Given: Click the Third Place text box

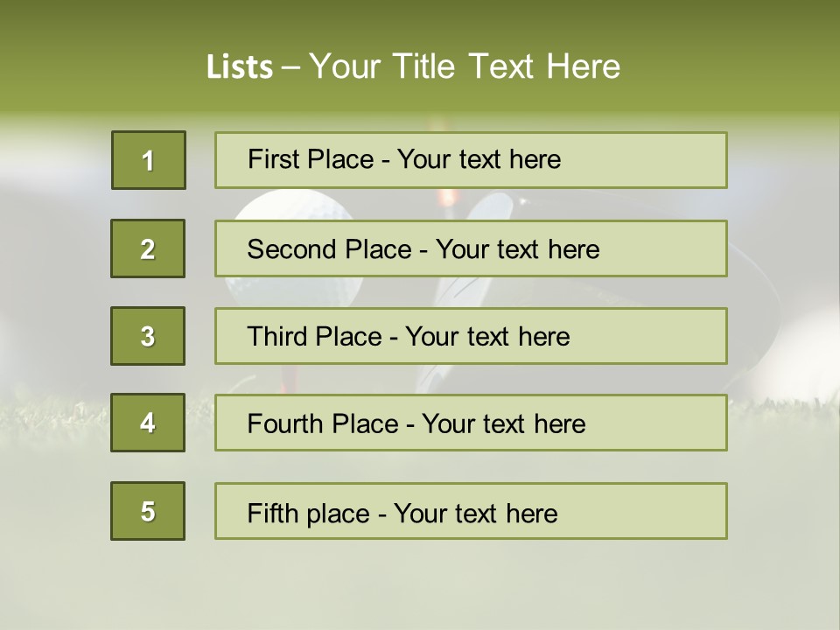Looking at the screenshot, I should tap(471, 336).
